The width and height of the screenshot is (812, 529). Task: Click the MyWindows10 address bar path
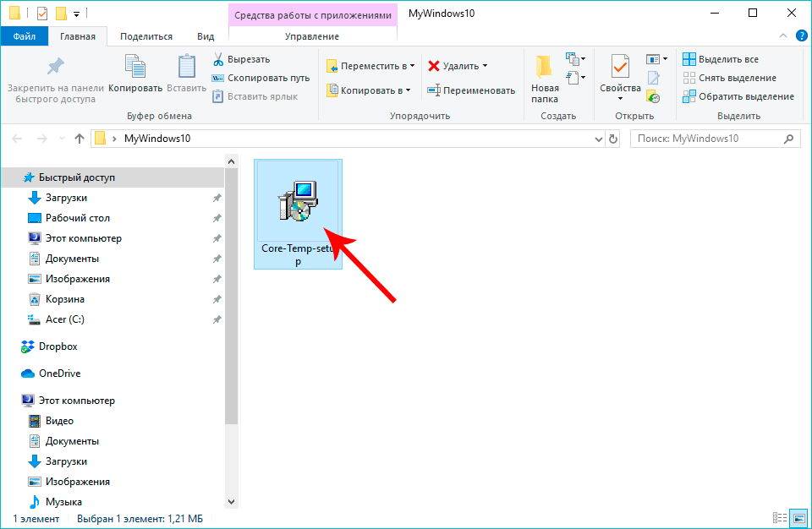(157, 139)
